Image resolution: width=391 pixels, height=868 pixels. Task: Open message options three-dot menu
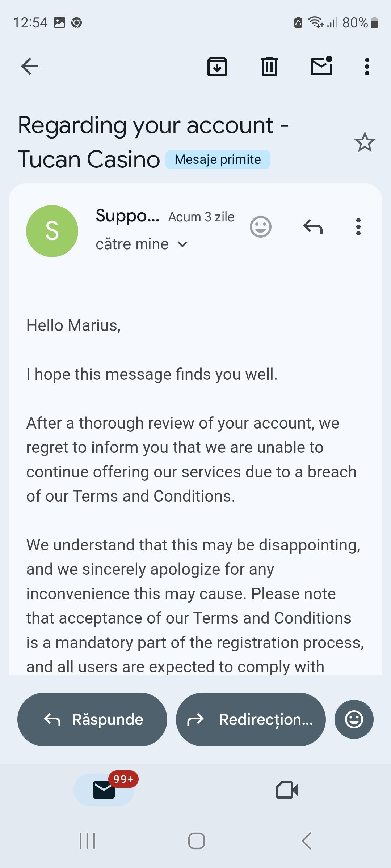[x=358, y=227]
